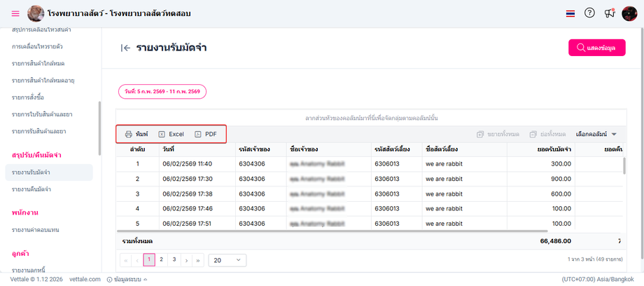Click the vettale.com footer link
This screenshot has width=644, height=286.
(x=85, y=280)
